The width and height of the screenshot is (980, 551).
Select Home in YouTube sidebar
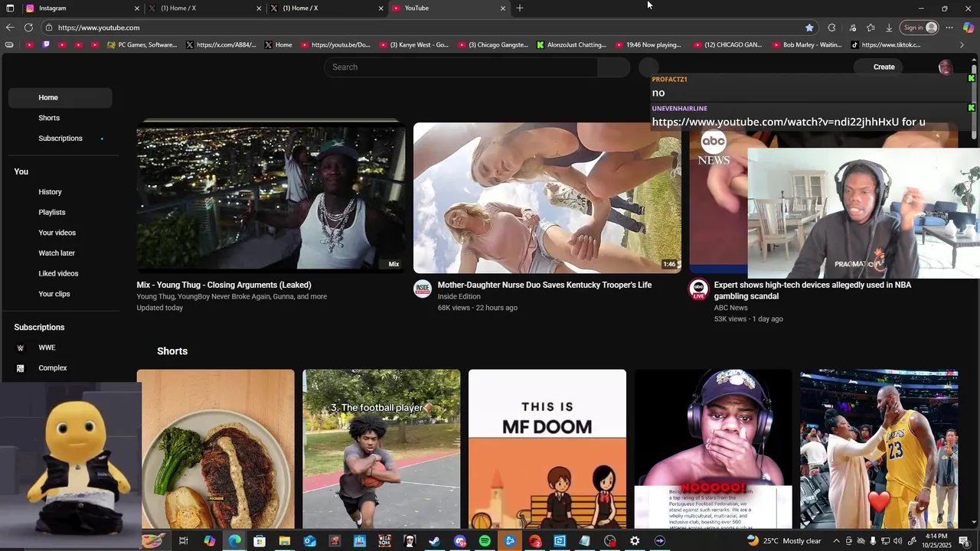tap(60, 98)
